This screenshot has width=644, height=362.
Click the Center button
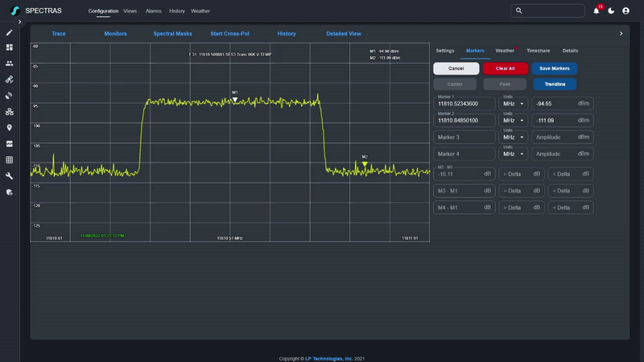click(455, 84)
